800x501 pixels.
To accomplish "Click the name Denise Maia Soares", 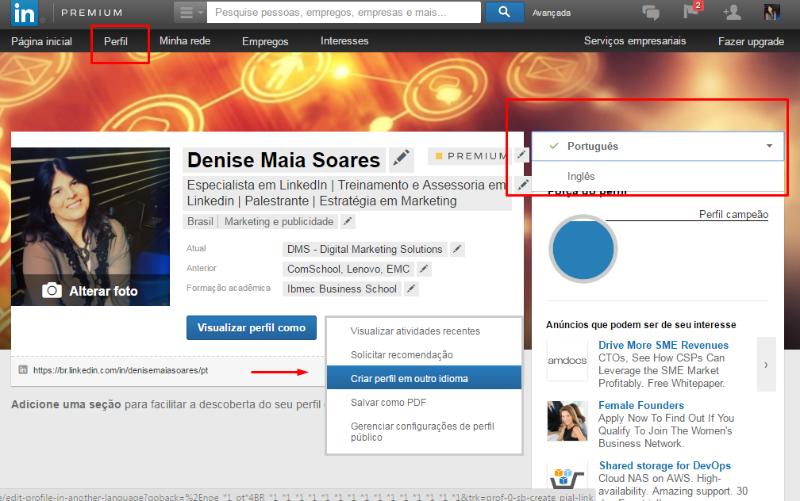I will [284, 160].
